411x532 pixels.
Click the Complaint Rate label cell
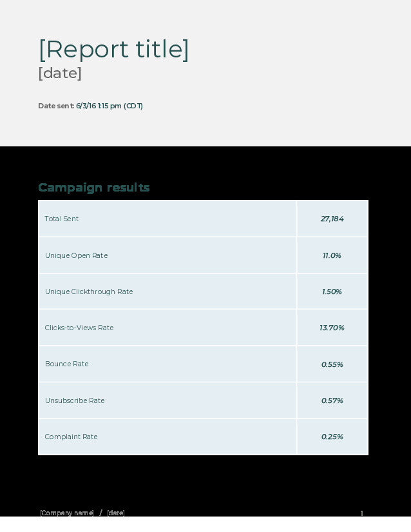pyautogui.click(x=72, y=437)
